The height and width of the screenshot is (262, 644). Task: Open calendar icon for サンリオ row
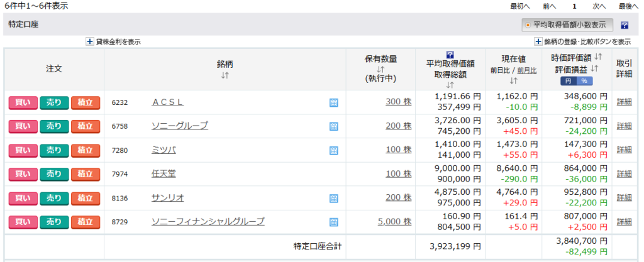click(x=334, y=199)
